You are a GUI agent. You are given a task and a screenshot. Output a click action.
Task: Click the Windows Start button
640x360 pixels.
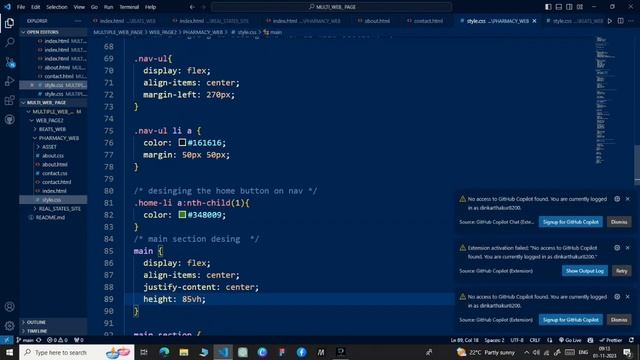tap(9, 352)
